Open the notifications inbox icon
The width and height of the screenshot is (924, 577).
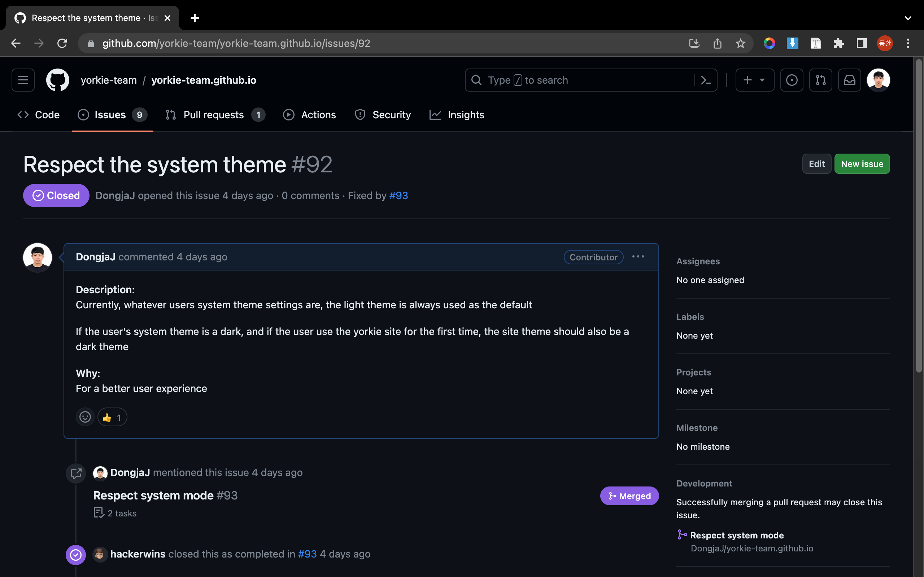[849, 80]
